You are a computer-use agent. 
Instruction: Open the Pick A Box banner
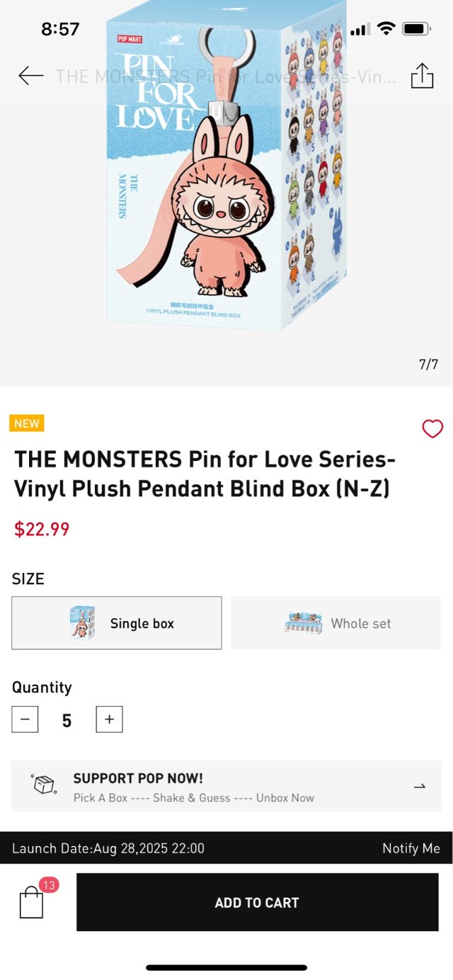pyautogui.click(x=226, y=786)
